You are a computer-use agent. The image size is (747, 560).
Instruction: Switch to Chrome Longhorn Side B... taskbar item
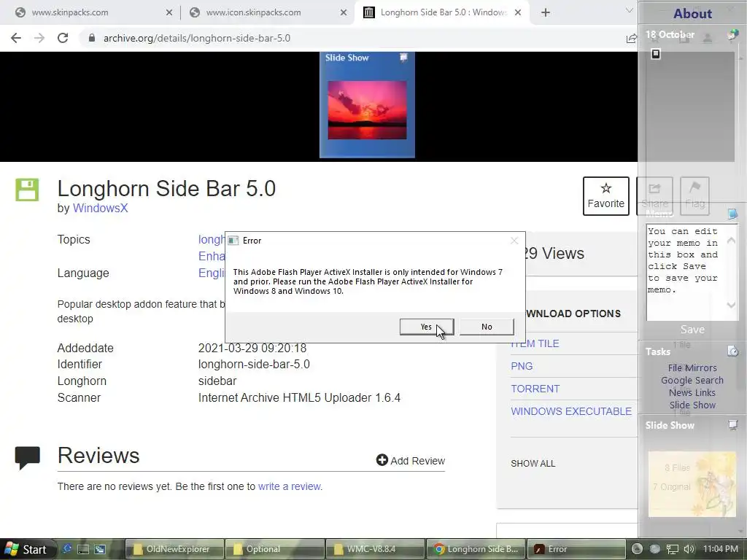476,549
